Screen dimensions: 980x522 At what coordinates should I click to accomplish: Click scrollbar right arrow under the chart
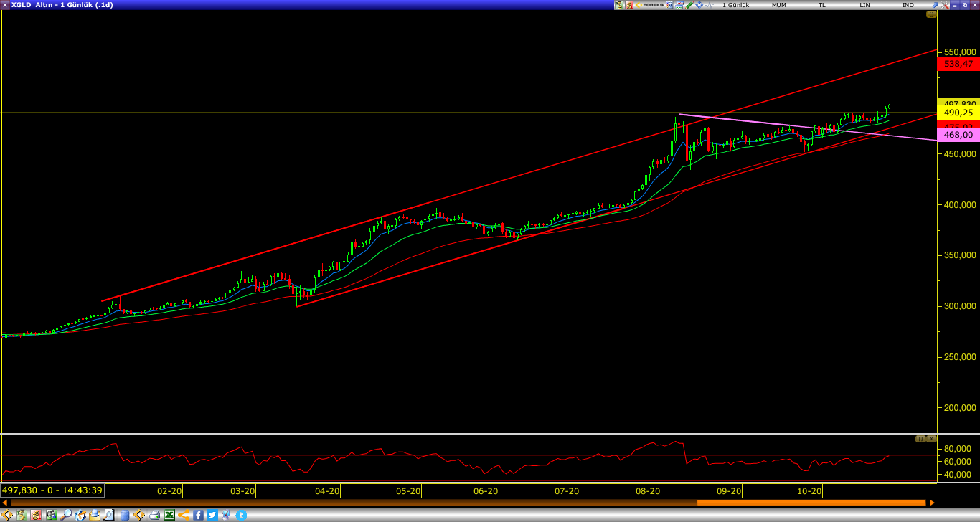click(x=932, y=503)
